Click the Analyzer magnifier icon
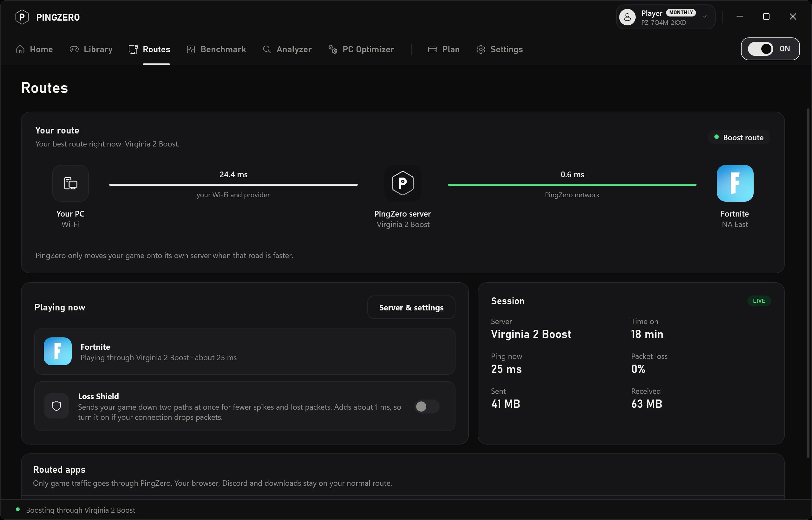The height and width of the screenshot is (520, 812). [267, 49]
